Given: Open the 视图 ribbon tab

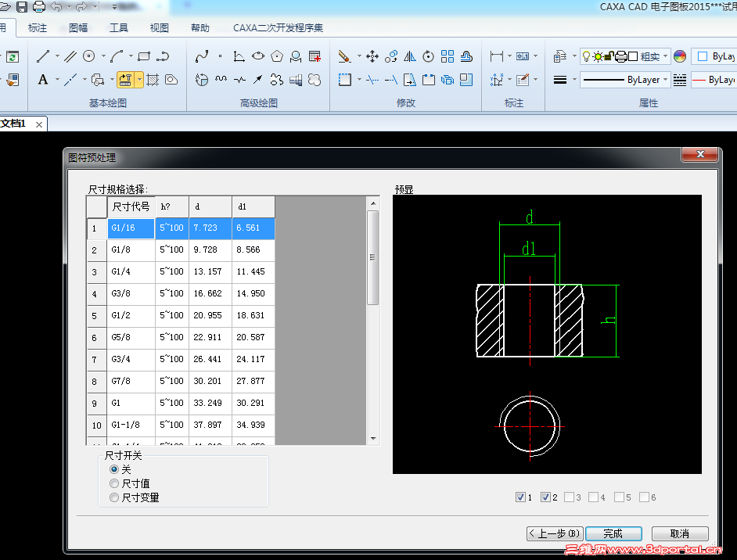Looking at the screenshot, I should (160, 28).
